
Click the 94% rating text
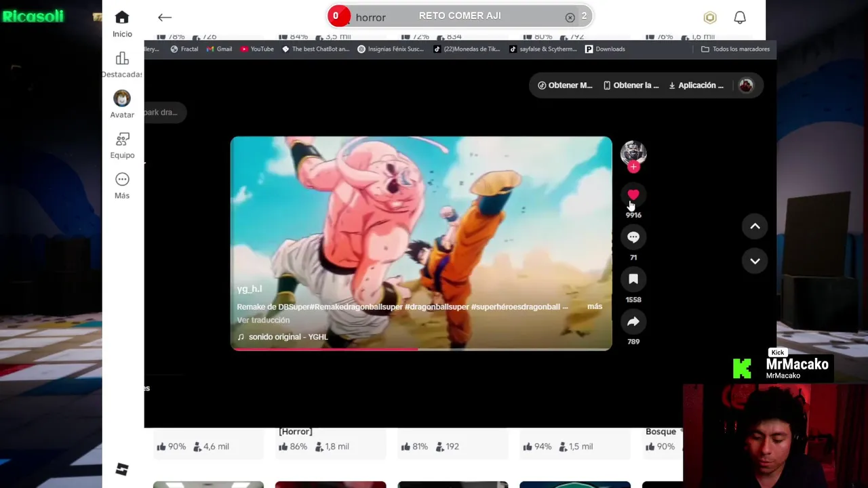[542, 447]
